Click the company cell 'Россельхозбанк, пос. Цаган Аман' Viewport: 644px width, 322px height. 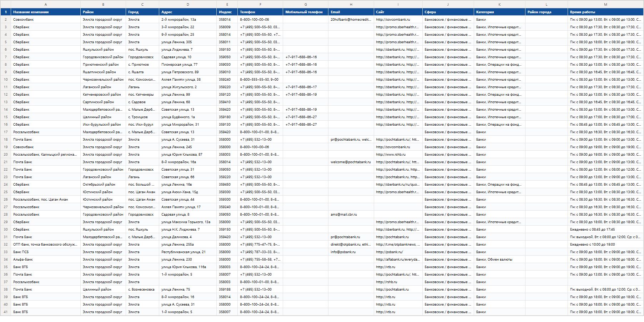(46, 200)
